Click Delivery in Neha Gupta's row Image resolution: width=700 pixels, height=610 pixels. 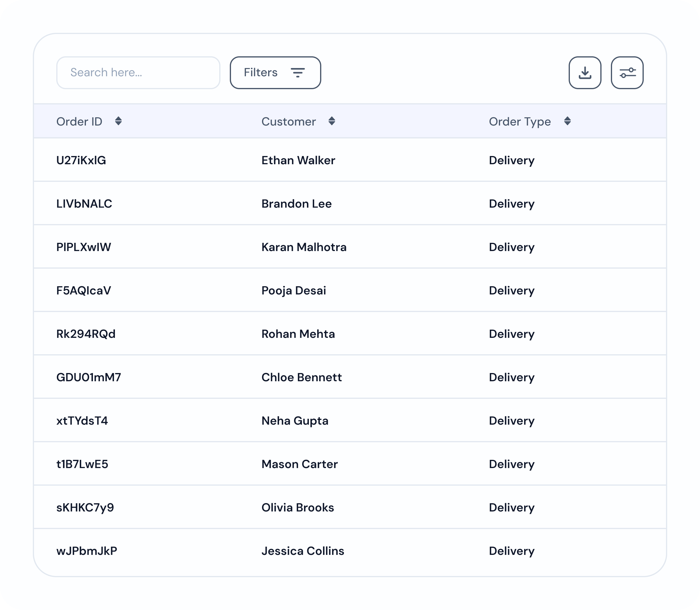512,421
